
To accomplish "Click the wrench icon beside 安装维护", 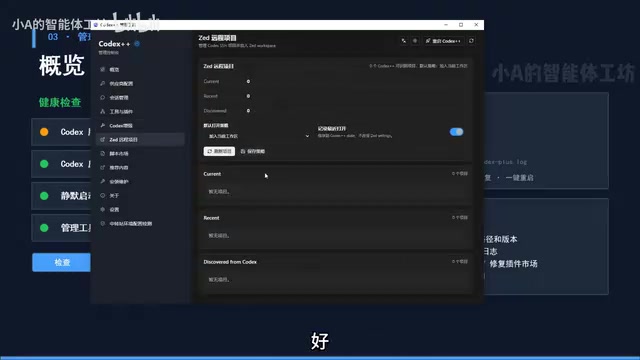I will pos(102,181).
